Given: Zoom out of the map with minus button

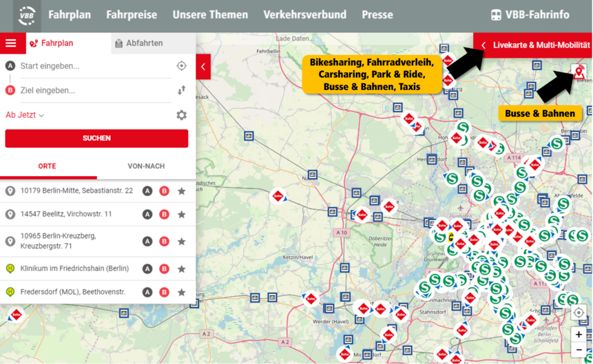Looking at the screenshot, I should 579,350.
